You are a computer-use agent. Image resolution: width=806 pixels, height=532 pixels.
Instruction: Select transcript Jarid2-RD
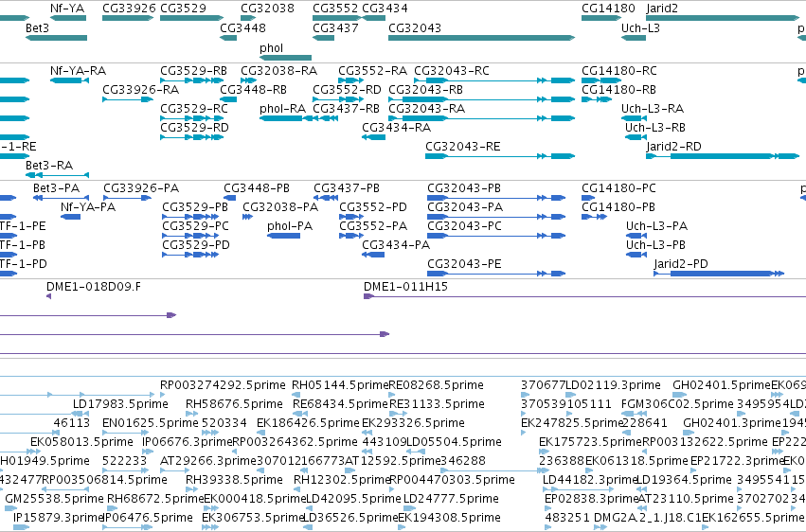pyautogui.click(x=674, y=147)
